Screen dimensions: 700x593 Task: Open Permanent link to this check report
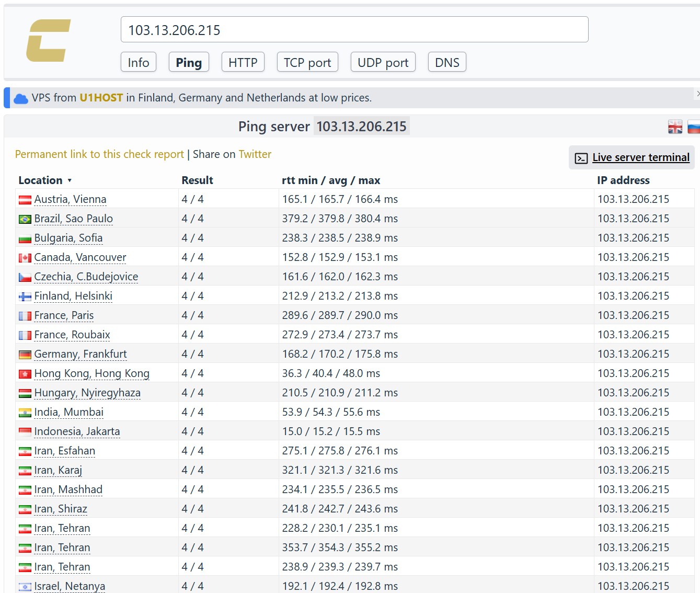pyautogui.click(x=99, y=154)
